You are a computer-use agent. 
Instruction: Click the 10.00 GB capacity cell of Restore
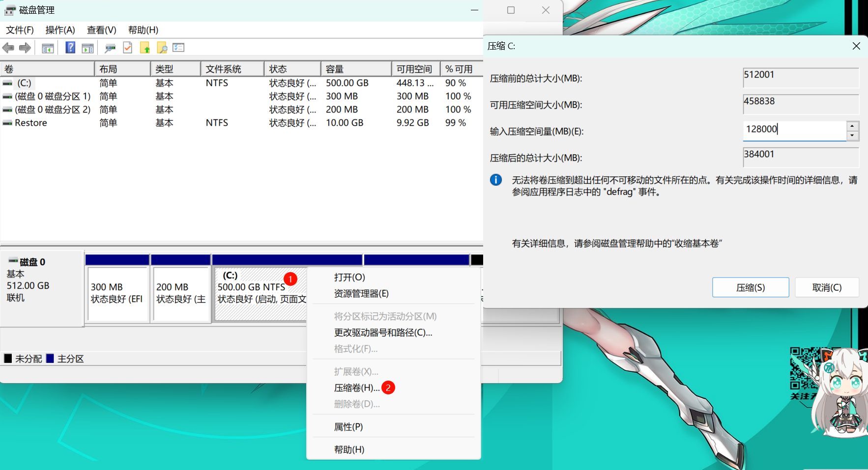pyautogui.click(x=345, y=123)
